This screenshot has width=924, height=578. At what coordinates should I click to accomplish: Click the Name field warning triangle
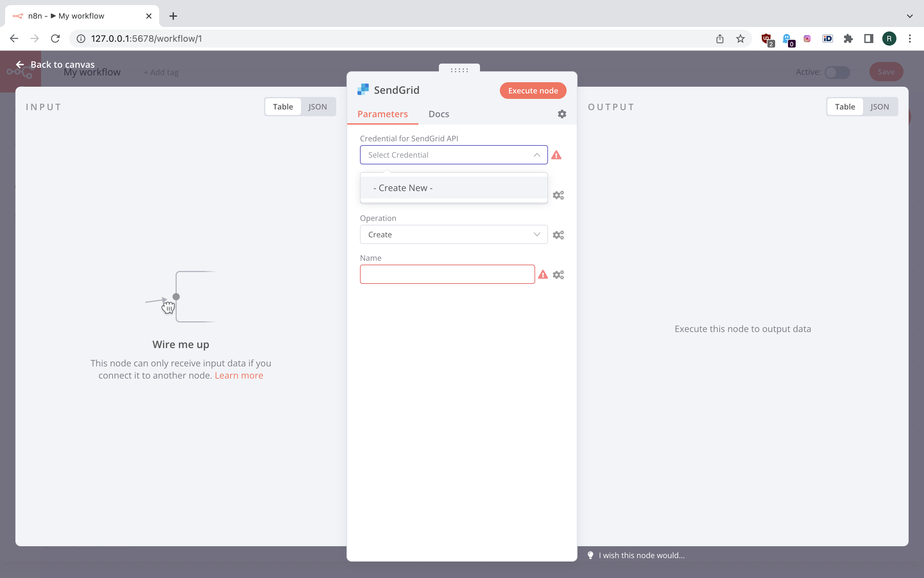coord(543,275)
